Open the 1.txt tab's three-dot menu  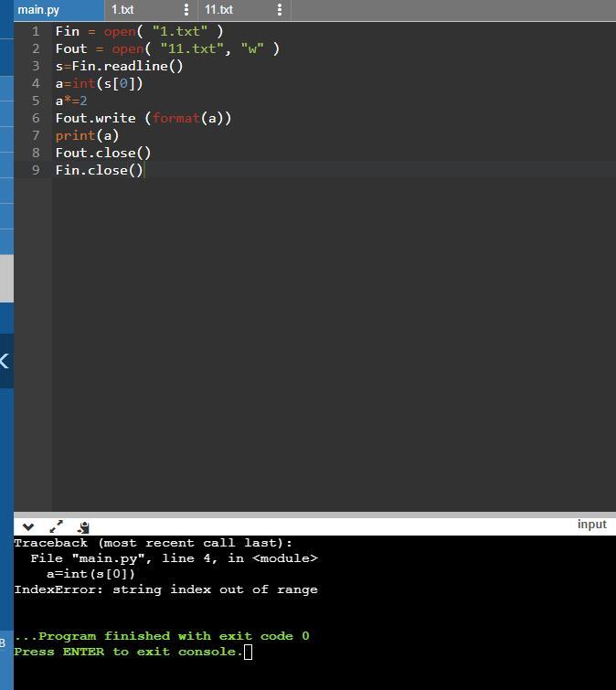186,10
